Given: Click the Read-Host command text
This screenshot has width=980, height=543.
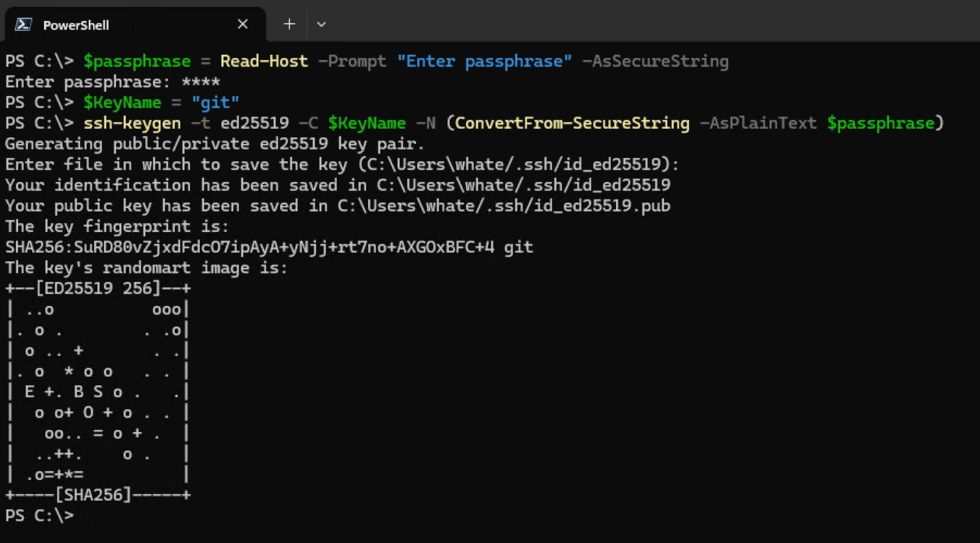Looking at the screenshot, I should (263, 61).
